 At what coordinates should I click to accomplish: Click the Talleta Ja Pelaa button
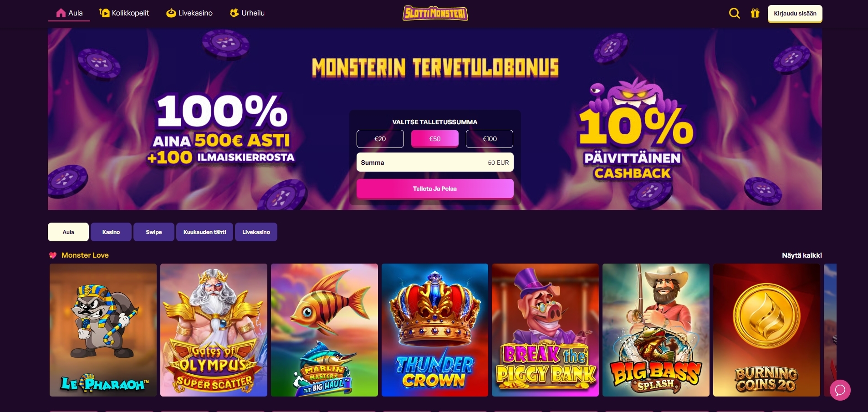(435, 188)
